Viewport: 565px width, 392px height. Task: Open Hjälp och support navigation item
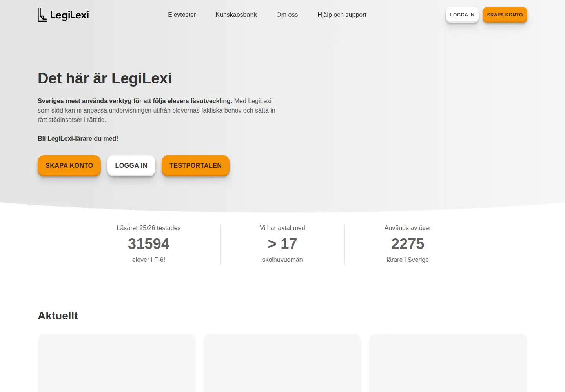point(342,15)
